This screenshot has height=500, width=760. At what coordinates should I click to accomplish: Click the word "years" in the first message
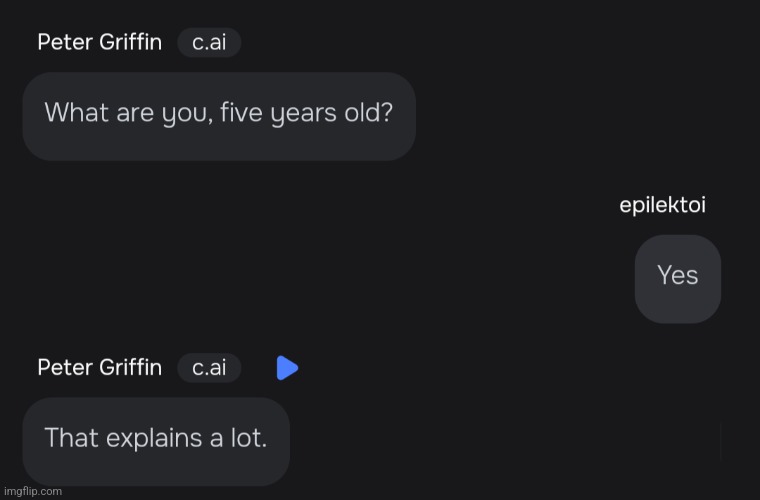click(303, 114)
